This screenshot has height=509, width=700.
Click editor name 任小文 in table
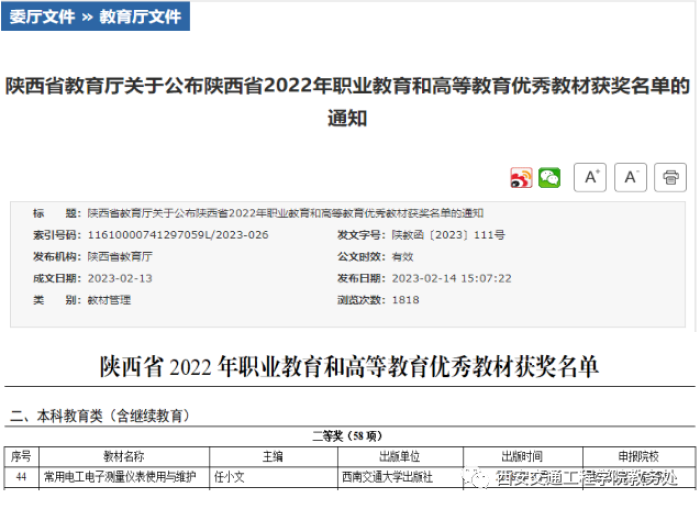pyautogui.click(x=230, y=478)
